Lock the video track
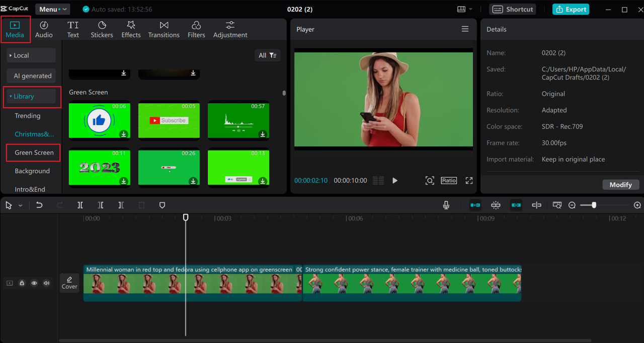This screenshot has height=343, width=644. 22,283
